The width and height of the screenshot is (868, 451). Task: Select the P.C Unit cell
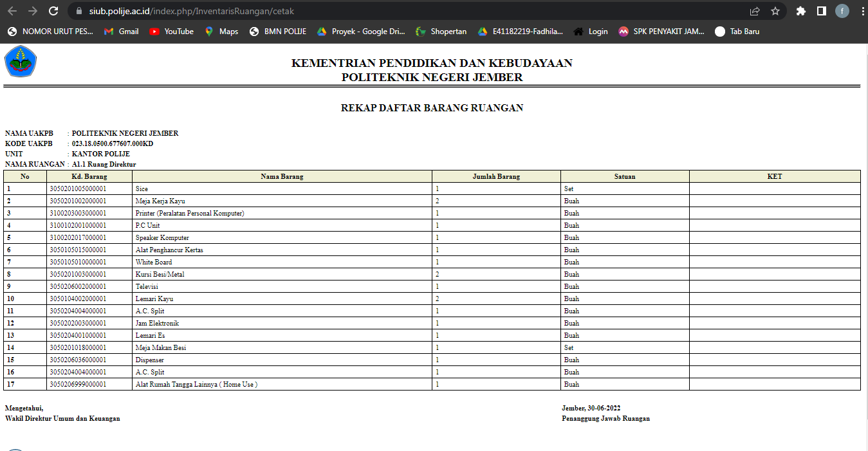[x=282, y=225]
